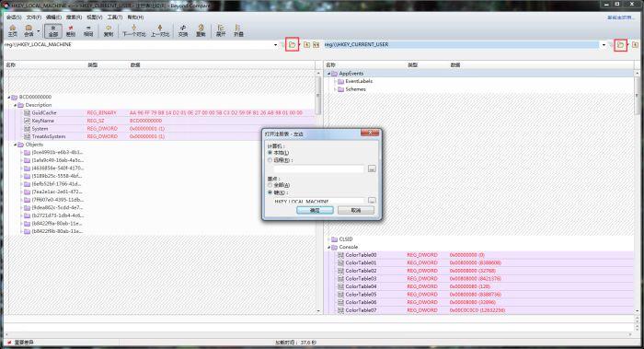
Task: Select the KeyName row in left pane
Action: point(159,121)
